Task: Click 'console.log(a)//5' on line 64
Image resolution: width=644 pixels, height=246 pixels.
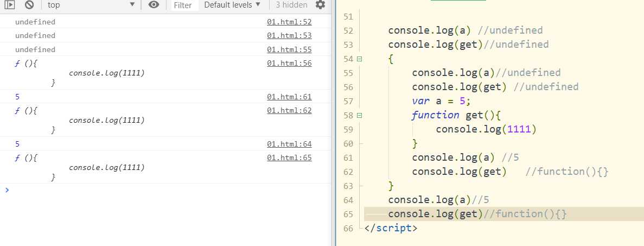Action: 438,200
